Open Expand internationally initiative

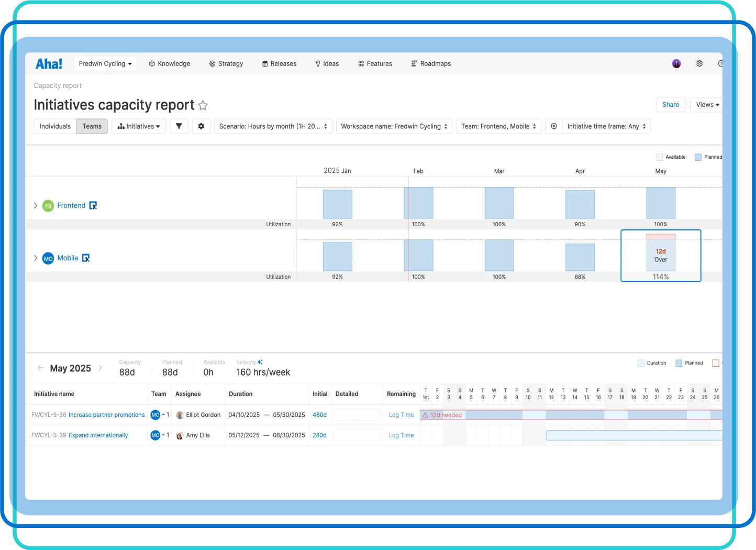[98, 435]
